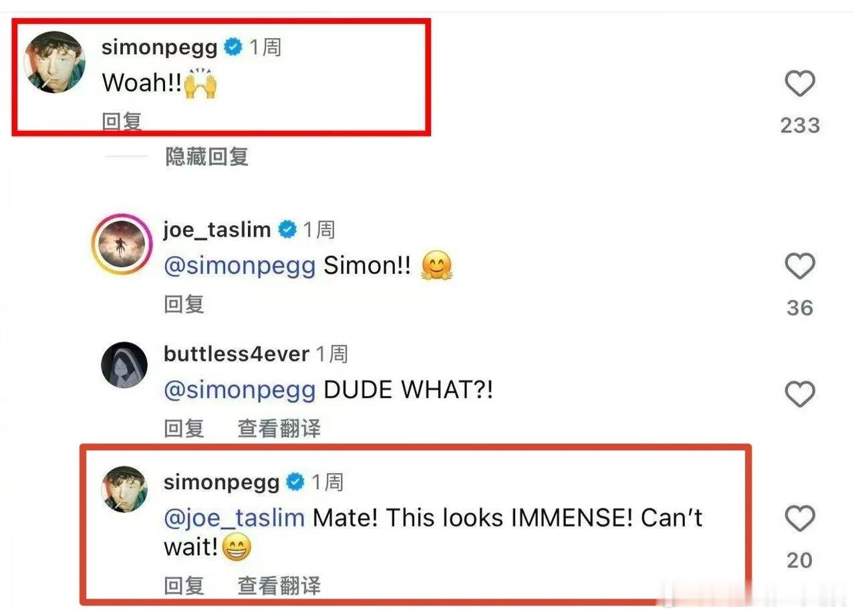The image size is (854, 616).
Task: Like simonpegg's This looks IMMENSE reply
Action: click(x=799, y=520)
